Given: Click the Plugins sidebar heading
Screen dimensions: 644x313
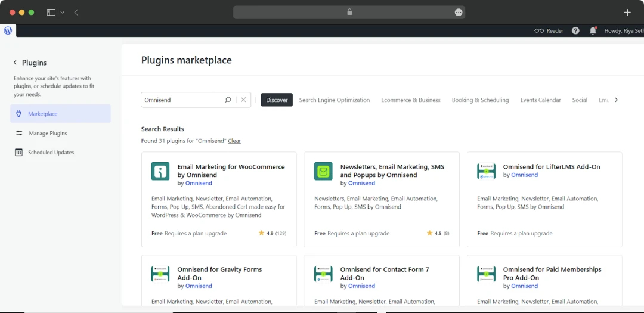Looking at the screenshot, I should click(34, 63).
